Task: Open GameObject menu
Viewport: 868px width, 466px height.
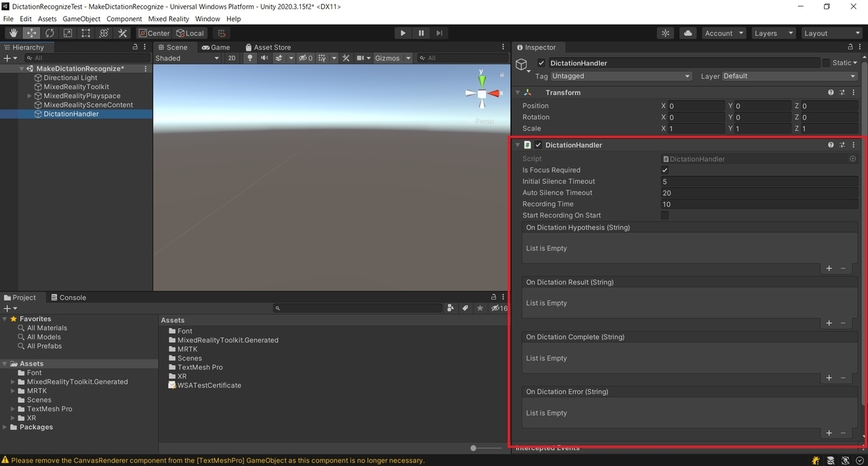Action: pos(82,19)
